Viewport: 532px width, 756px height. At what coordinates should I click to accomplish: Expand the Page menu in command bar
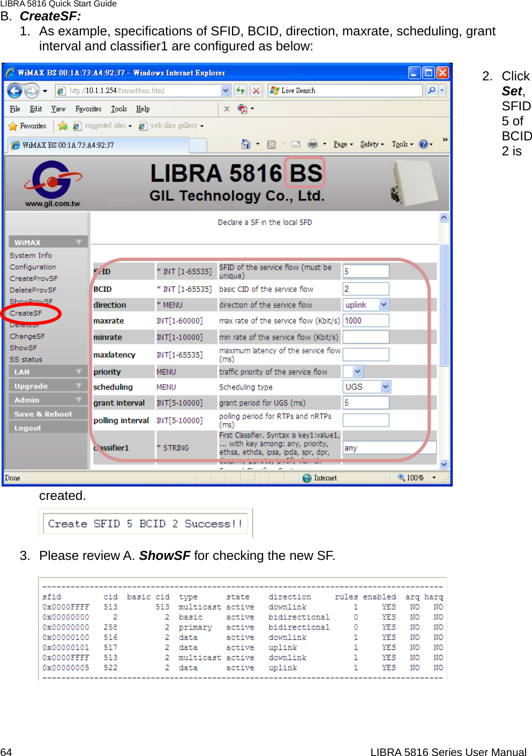coord(343,144)
